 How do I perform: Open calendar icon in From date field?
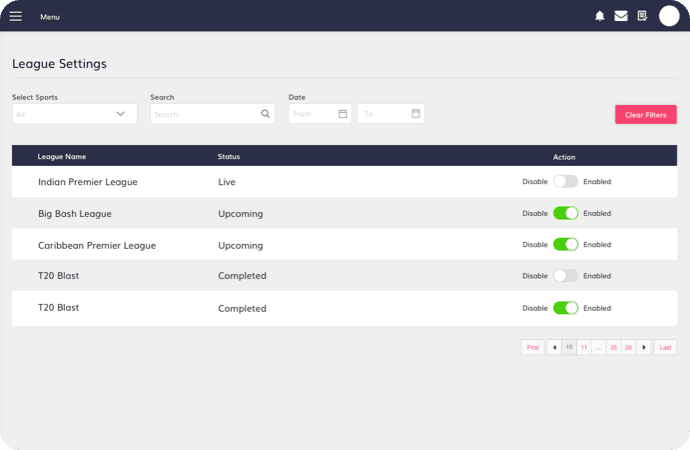point(342,114)
